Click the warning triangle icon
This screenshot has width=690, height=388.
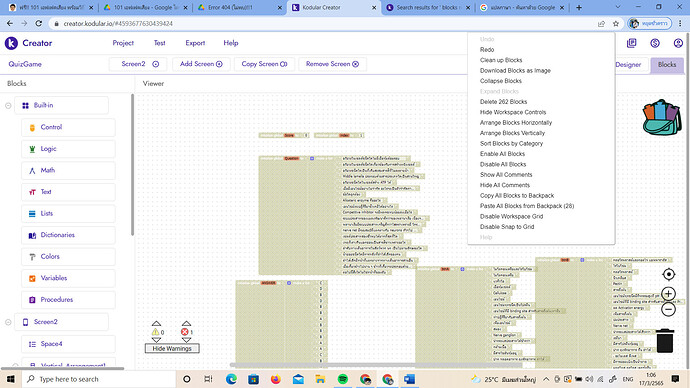coord(155,332)
